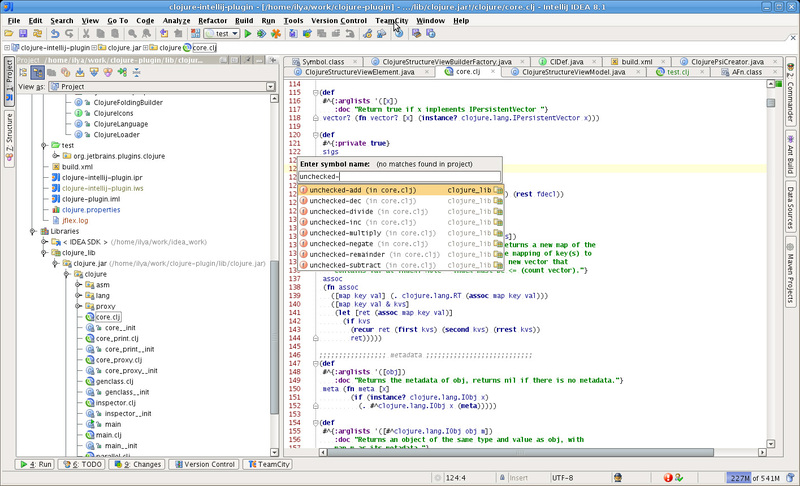This screenshot has height=486, width=800.
Task: Click the Save All floppy icon
Action: (23, 34)
